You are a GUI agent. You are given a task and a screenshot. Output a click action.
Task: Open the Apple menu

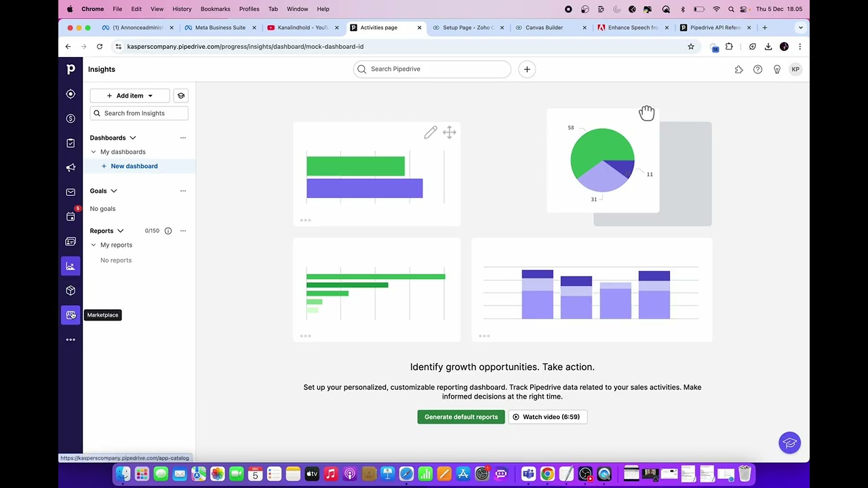(x=70, y=9)
